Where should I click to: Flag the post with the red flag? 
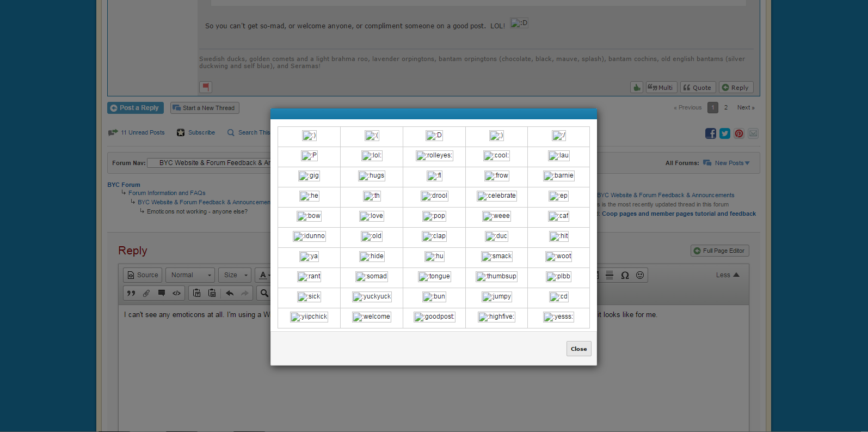pyautogui.click(x=205, y=87)
